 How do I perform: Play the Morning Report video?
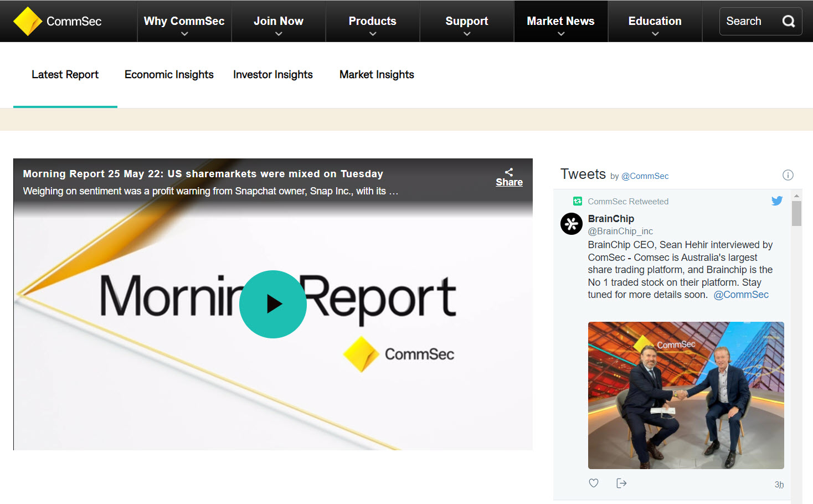click(272, 304)
